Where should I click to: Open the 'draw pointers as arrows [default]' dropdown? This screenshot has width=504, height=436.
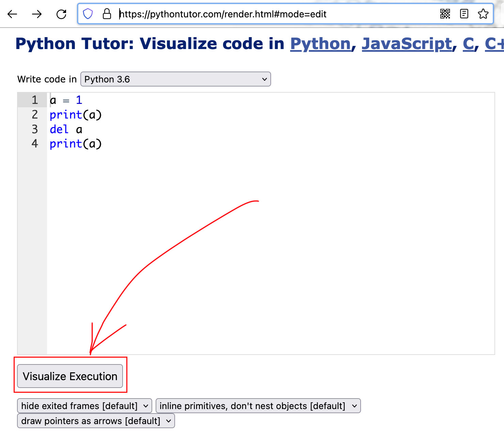click(96, 421)
